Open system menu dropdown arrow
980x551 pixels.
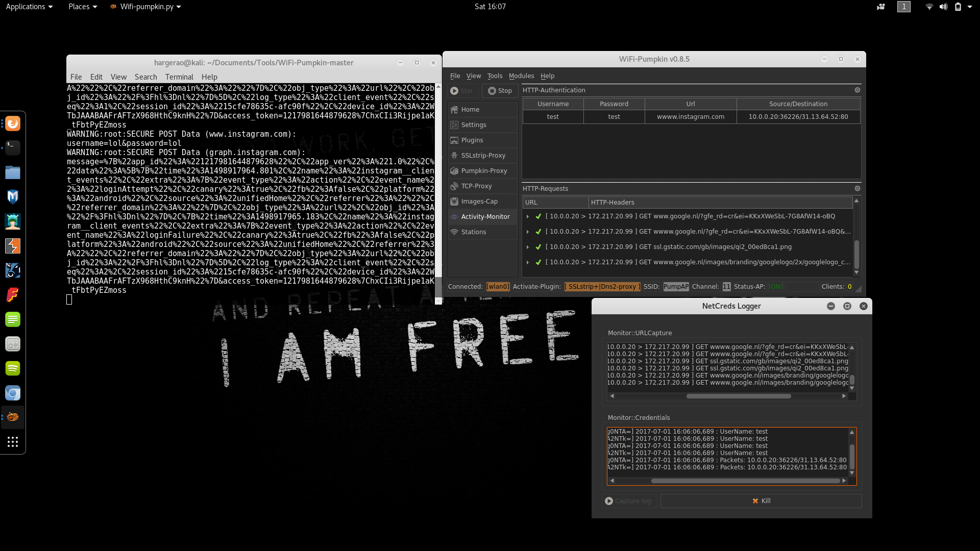point(970,7)
